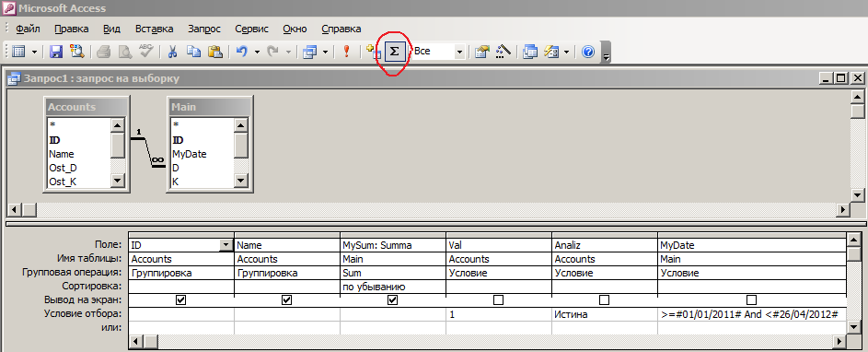This screenshot has height=352, width=868.
Task: Select K field in Main table
Action: coord(175,182)
